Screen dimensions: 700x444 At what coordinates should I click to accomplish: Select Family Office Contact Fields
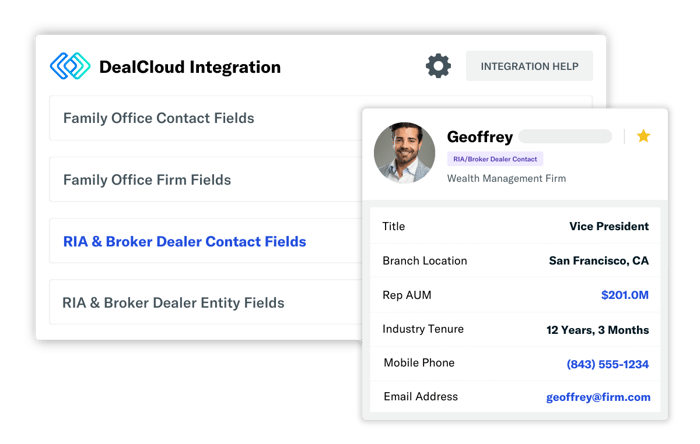tap(206, 118)
